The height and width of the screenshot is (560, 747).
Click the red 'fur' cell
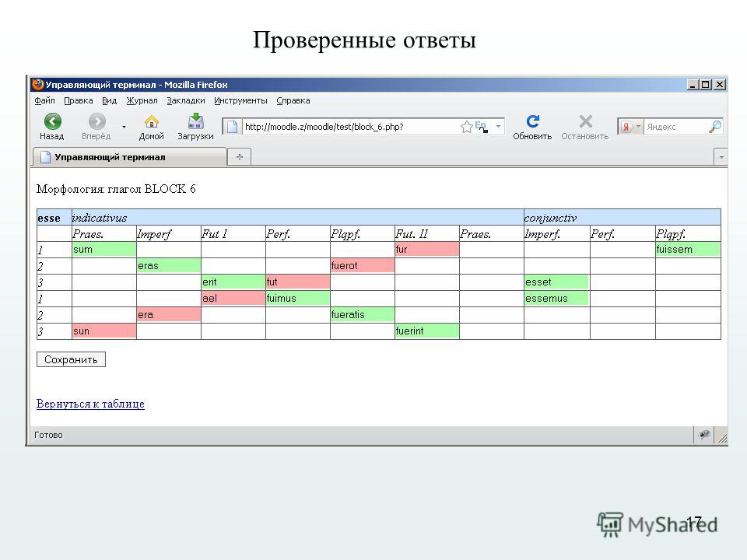click(427, 250)
